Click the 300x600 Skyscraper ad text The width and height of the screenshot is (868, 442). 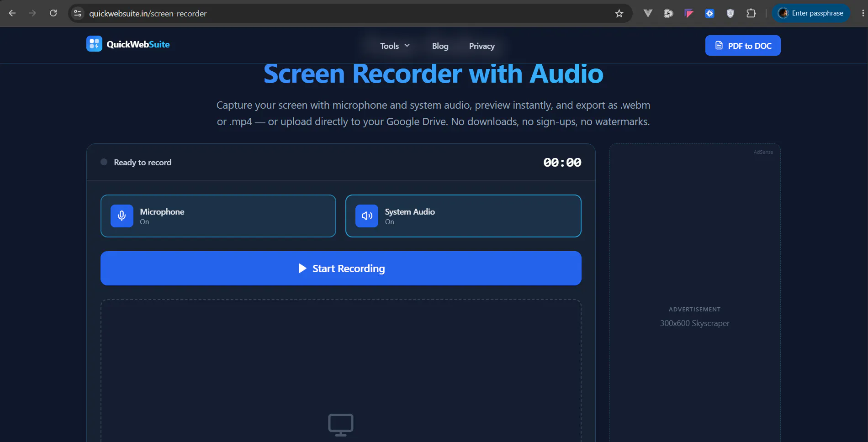(694, 323)
